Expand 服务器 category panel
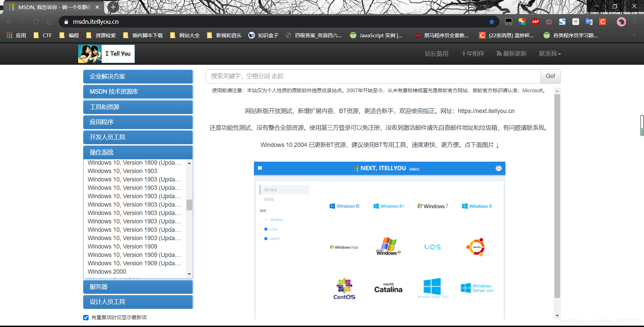The image size is (644, 327). [x=138, y=287]
